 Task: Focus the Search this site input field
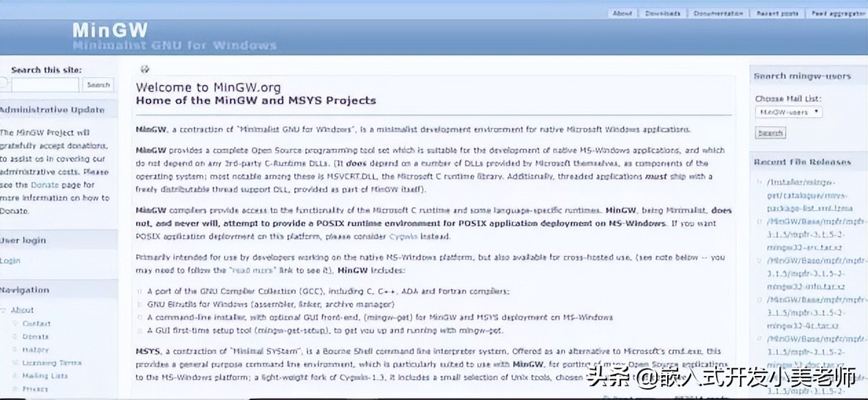[45, 85]
